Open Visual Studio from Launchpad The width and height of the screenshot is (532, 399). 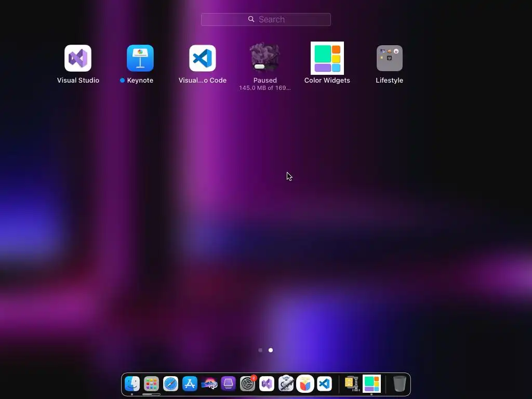(78, 58)
